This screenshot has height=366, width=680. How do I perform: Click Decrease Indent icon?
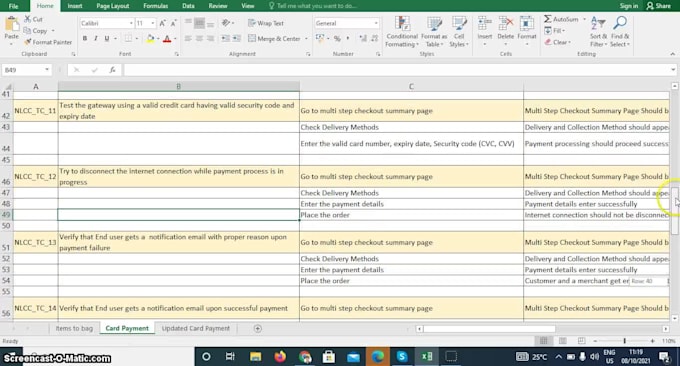click(x=226, y=39)
